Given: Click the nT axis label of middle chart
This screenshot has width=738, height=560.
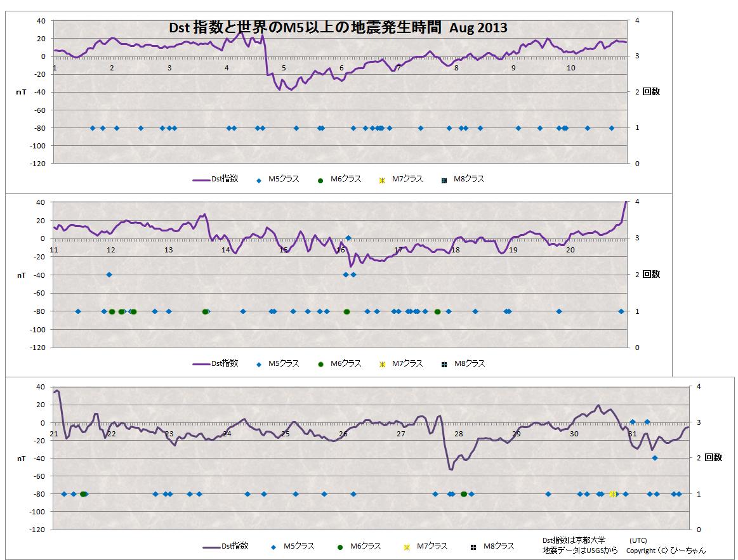Looking at the screenshot, I should tap(22, 275).
